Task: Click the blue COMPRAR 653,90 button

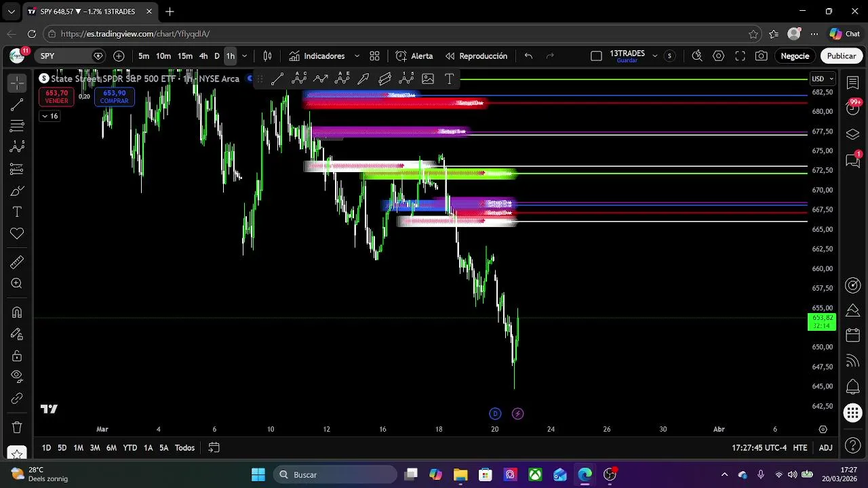Action: (114, 97)
